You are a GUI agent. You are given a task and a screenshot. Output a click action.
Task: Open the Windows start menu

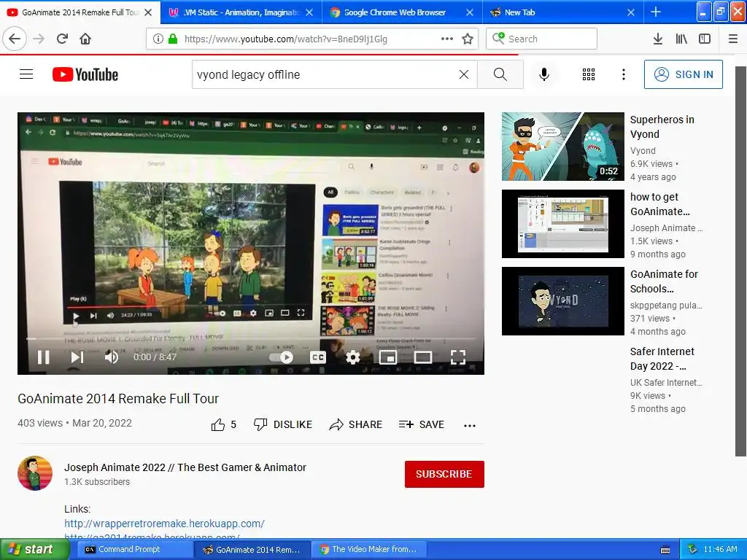pos(35,549)
